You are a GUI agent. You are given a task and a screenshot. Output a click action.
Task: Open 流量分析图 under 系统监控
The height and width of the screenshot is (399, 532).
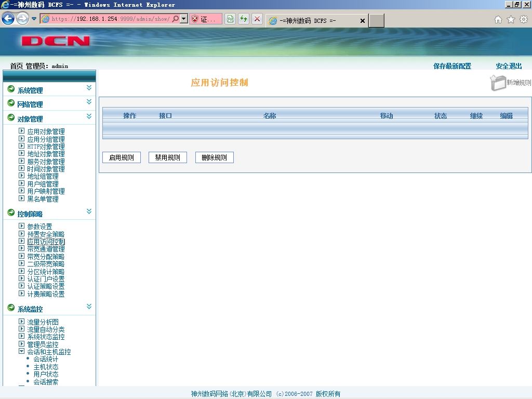(x=43, y=322)
